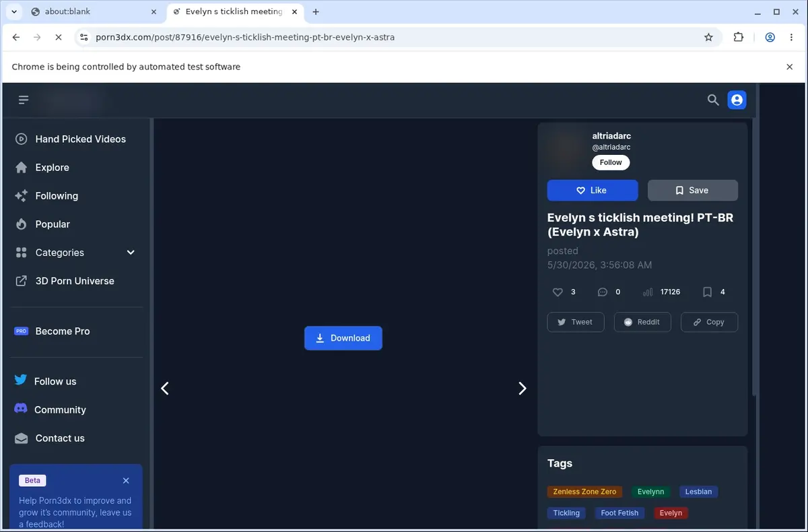Click the browser back arrow
The height and width of the screenshot is (532, 808).
pyautogui.click(x=16, y=37)
